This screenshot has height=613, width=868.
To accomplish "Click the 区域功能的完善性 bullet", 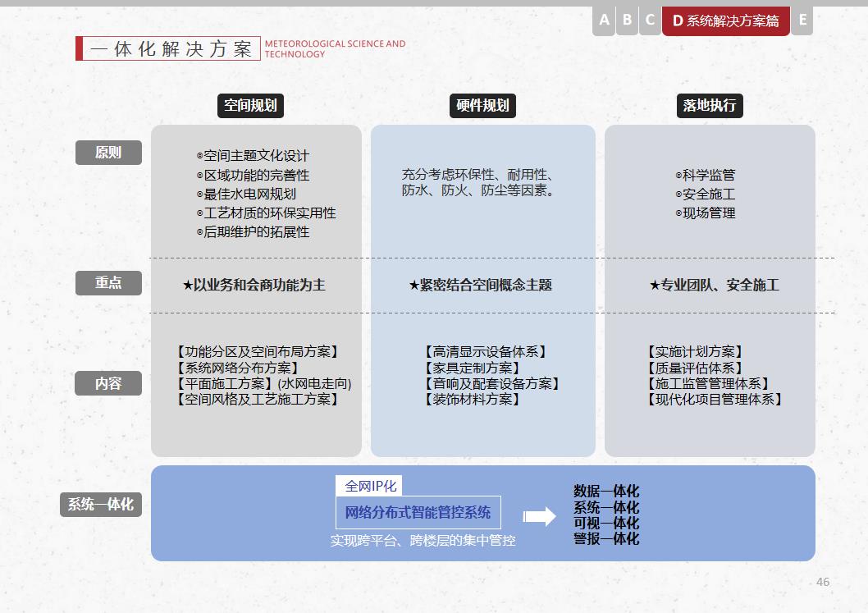I will 253,176.
